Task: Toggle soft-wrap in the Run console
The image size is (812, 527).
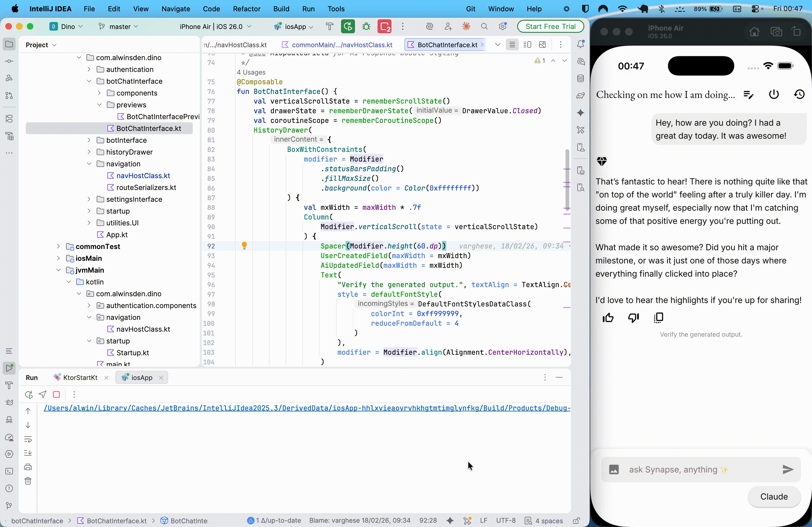Action: 28,440
